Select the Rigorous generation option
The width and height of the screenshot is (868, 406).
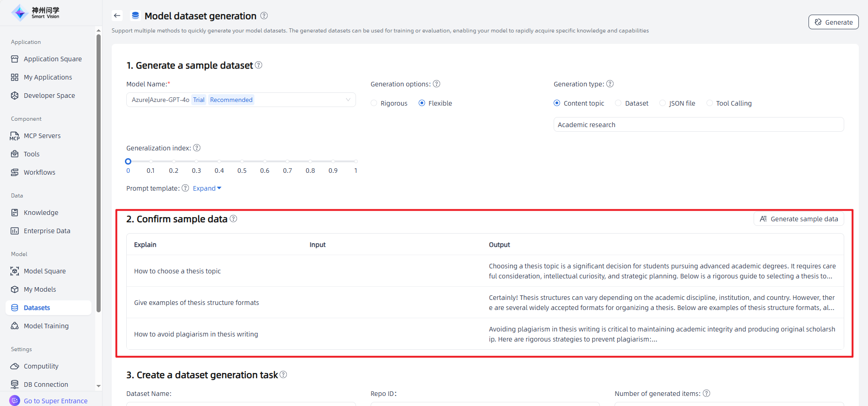point(374,103)
